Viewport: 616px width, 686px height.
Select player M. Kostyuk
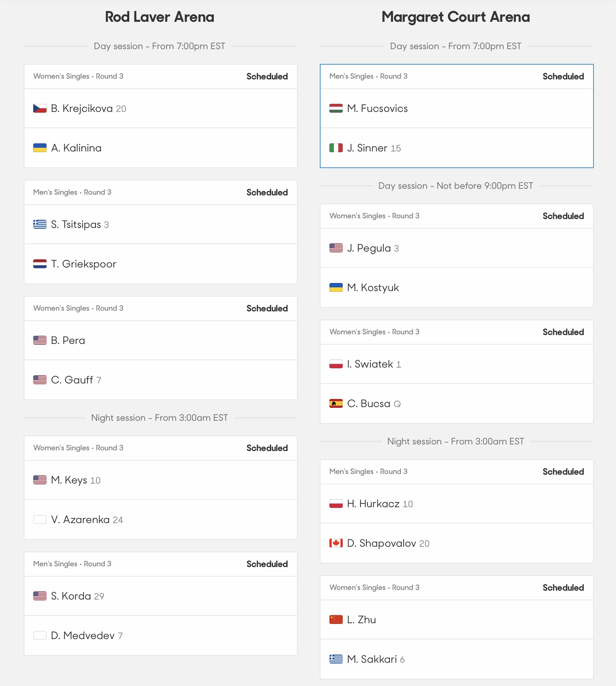point(457,287)
